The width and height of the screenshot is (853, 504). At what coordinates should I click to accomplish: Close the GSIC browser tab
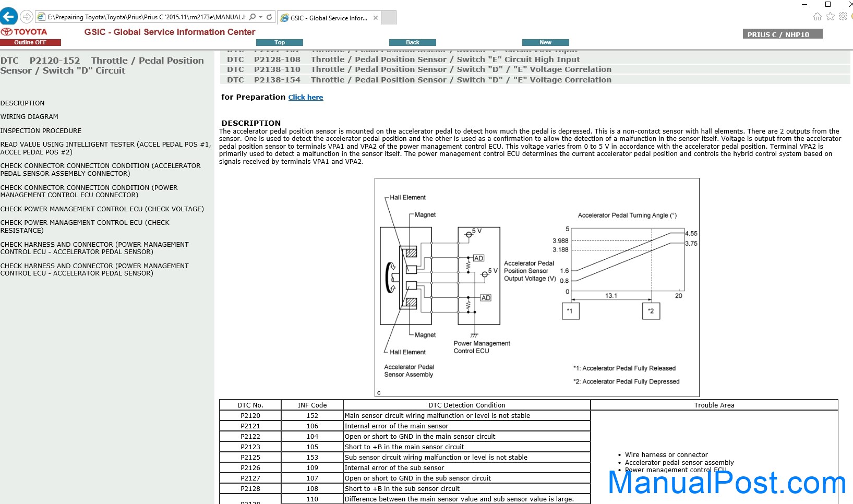click(x=376, y=18)
